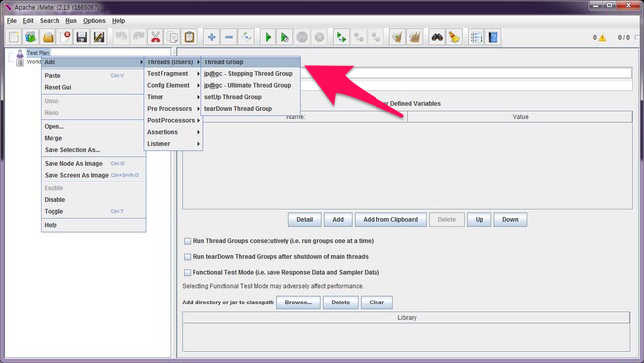Click the Clear All double broom icon
The image size is (644, 363).
[414, 37]
